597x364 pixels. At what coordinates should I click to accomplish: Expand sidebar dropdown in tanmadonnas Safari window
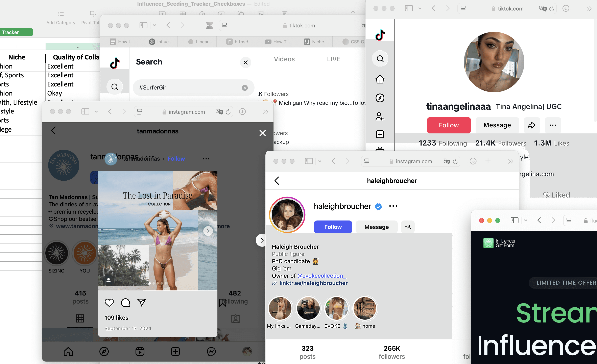point(96,111)
